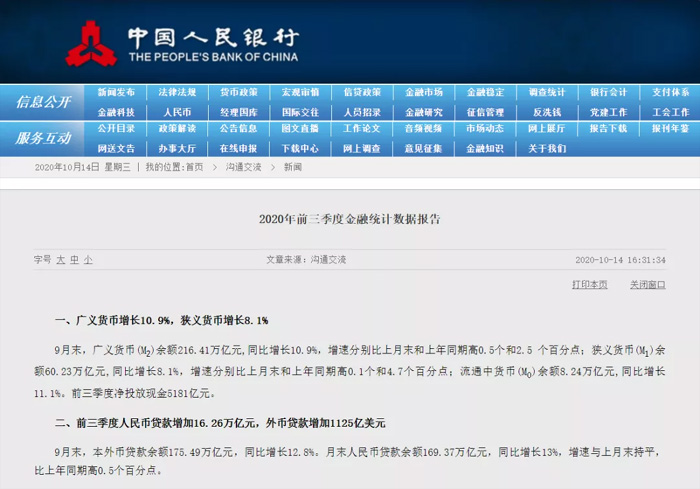Go to 意见征集 page
The height and width of the screenshot is (489, 700).
[x=424, y=148]
